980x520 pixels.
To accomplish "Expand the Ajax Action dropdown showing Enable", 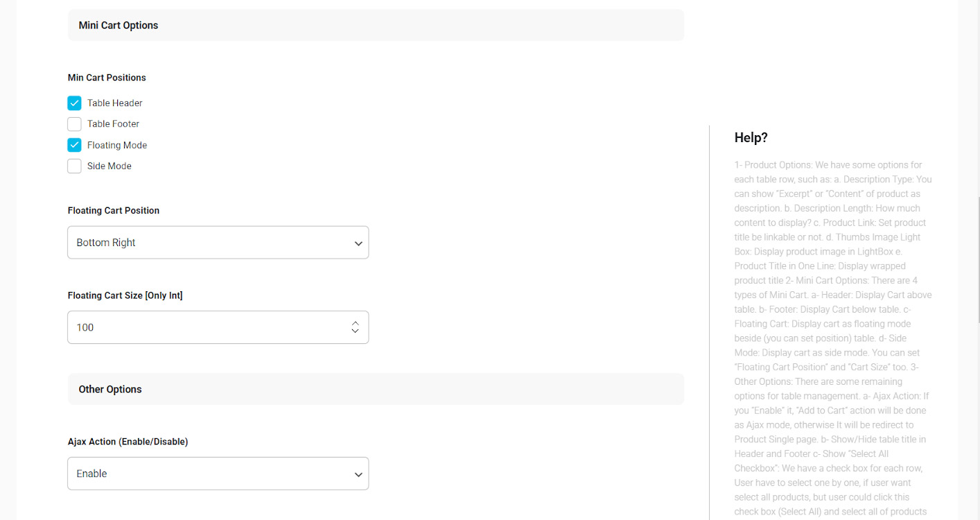I will [218, 474].
